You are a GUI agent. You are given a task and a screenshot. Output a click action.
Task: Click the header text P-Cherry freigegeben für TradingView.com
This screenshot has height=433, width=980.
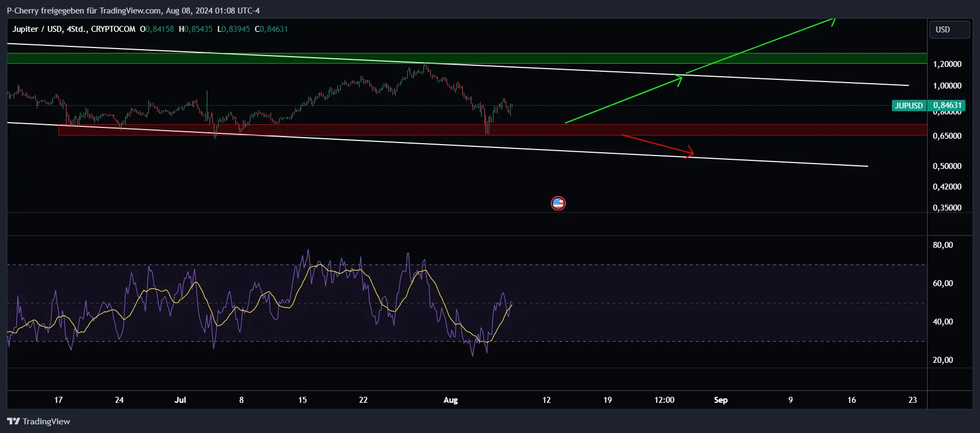[84, 11]
